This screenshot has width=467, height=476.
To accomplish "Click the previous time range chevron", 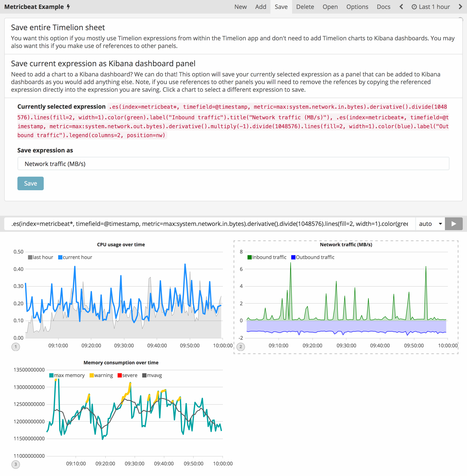I will click(x=401, y=7).
